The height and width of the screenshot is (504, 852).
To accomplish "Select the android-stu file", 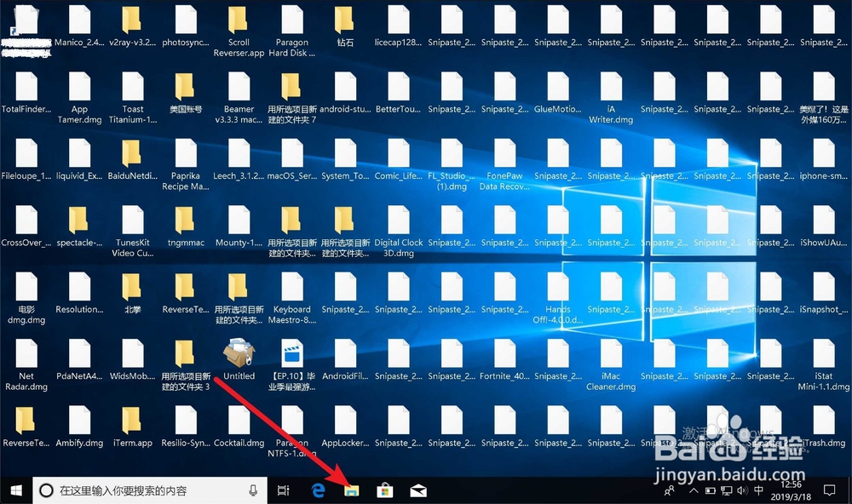I will (345, 92).
